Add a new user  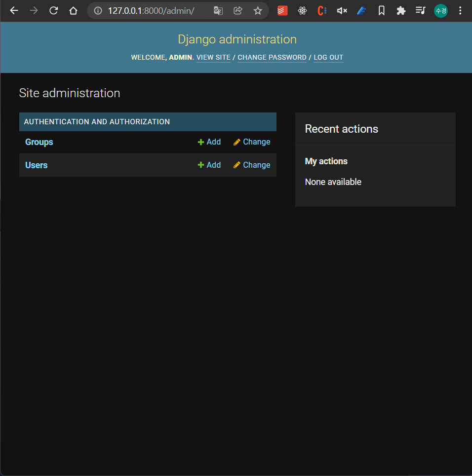coord(209,165)
